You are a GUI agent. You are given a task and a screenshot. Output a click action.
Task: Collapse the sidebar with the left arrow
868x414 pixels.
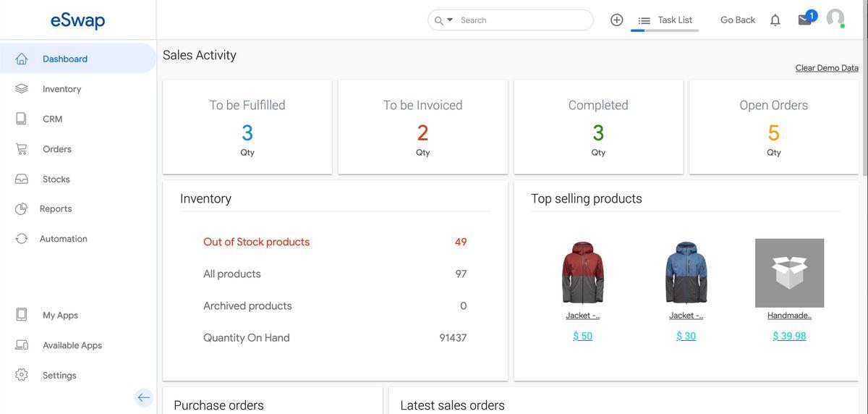(144, 397)
